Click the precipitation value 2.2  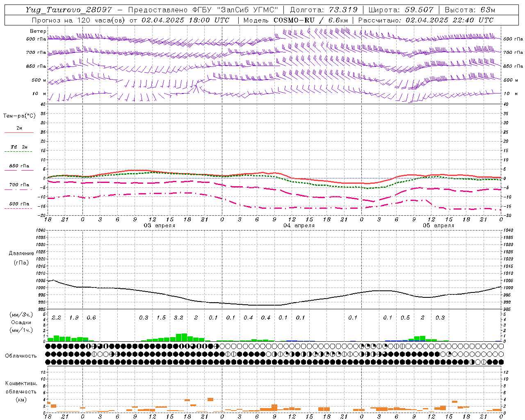56,318
